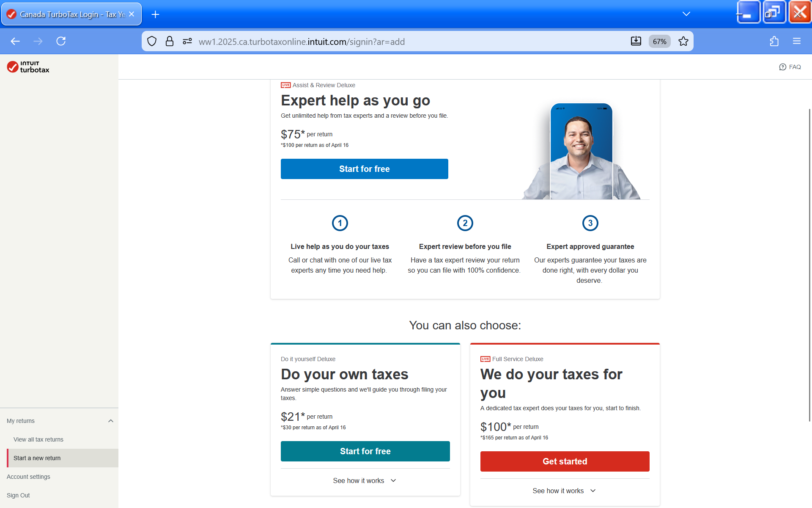Click the tracking protection shield icon
The image size is (812, 508).
(152, 41)
